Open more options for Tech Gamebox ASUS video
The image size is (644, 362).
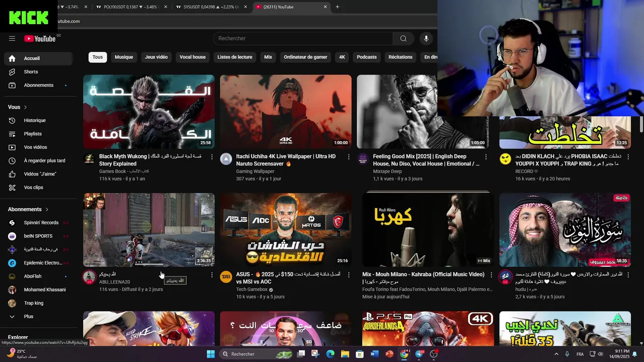point(349,275)
